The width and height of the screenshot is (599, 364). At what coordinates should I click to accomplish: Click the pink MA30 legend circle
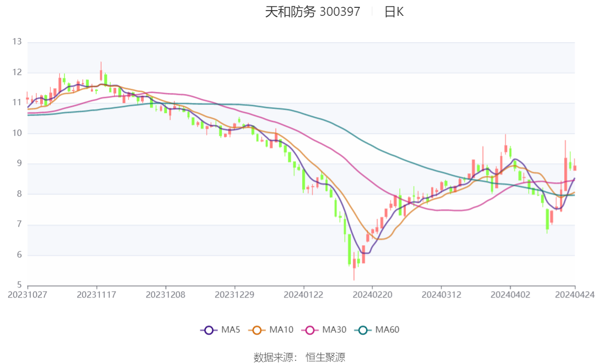pyautogui.click(x=310, y=330)
